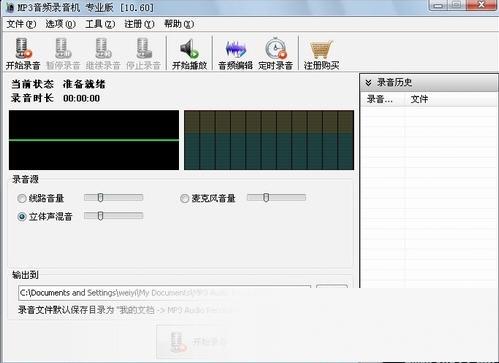Viewport: 499px width, 363px height.
Task: Click the grayed 暂停录音 toolbar icon
Action: point(63,54)
